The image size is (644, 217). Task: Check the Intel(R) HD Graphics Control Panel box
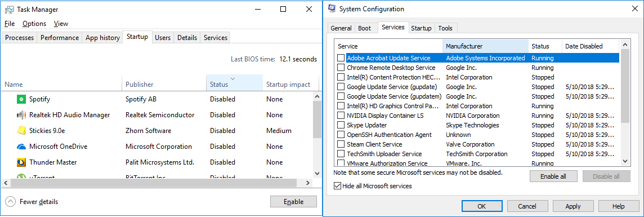point(341,106)
